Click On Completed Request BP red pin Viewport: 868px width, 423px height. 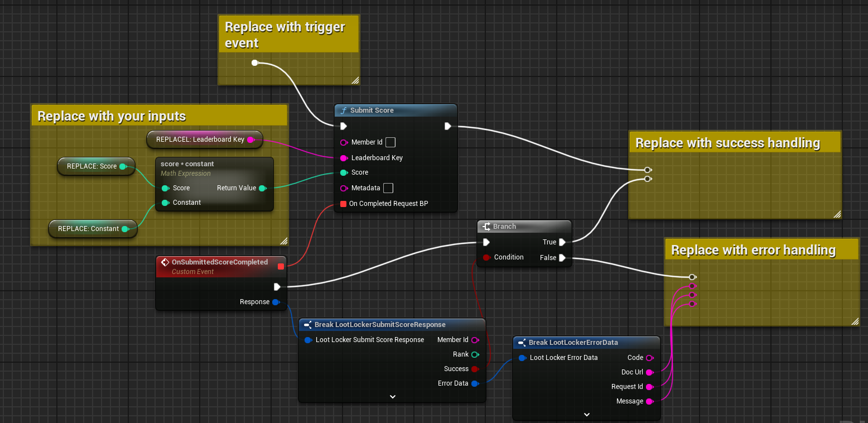(x=343, y=204)
